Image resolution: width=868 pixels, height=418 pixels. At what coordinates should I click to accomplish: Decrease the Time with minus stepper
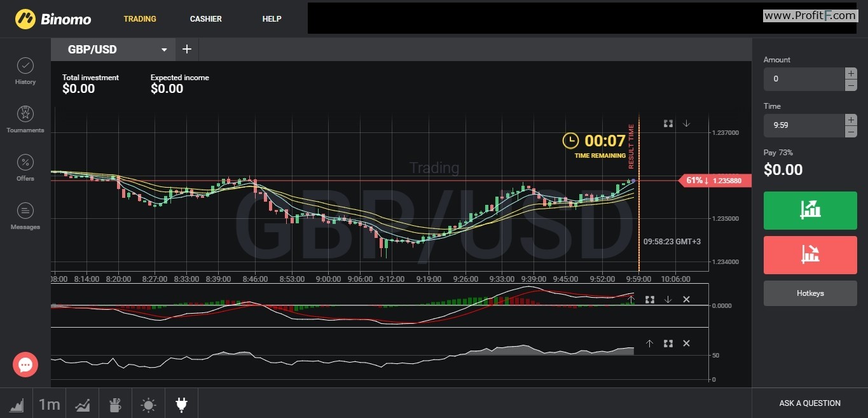pyautogui.click(x=851, y=131)
